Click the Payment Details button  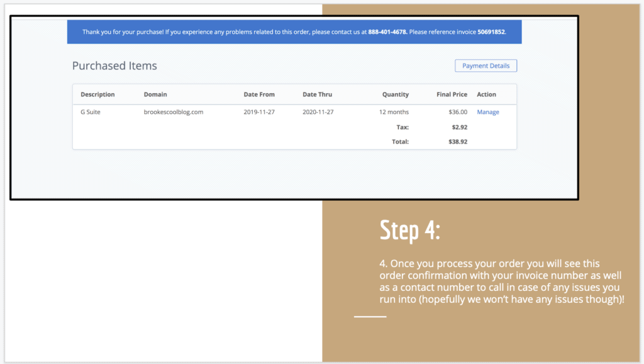point(486,65)
